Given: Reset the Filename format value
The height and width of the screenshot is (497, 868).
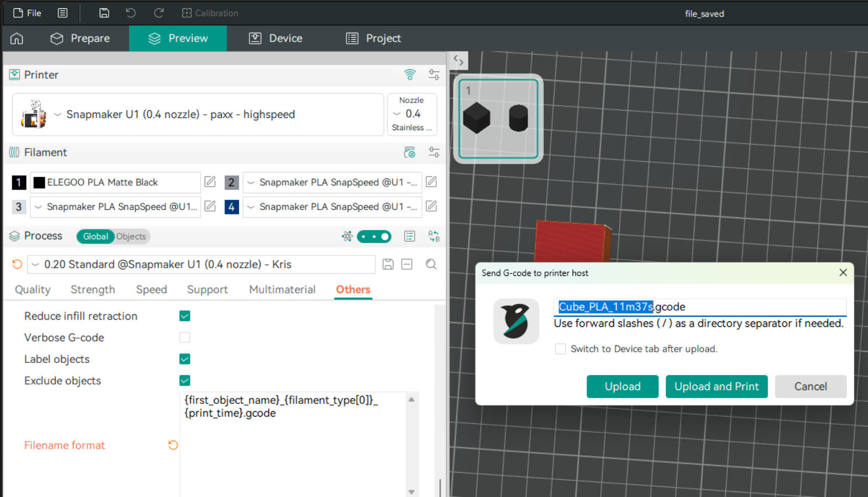Looking at the screenshot, I should pos(173,445).
